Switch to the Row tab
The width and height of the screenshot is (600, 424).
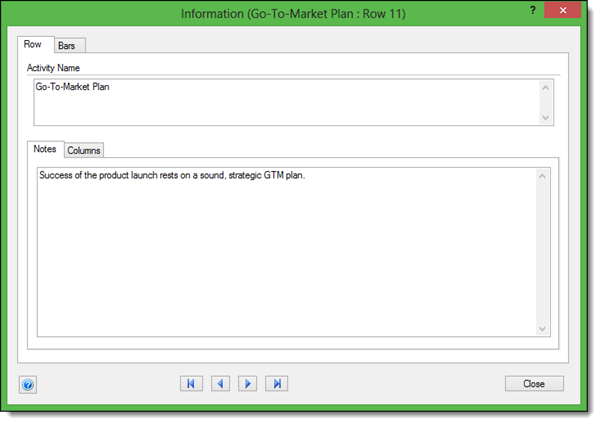[x=34, y=45]
